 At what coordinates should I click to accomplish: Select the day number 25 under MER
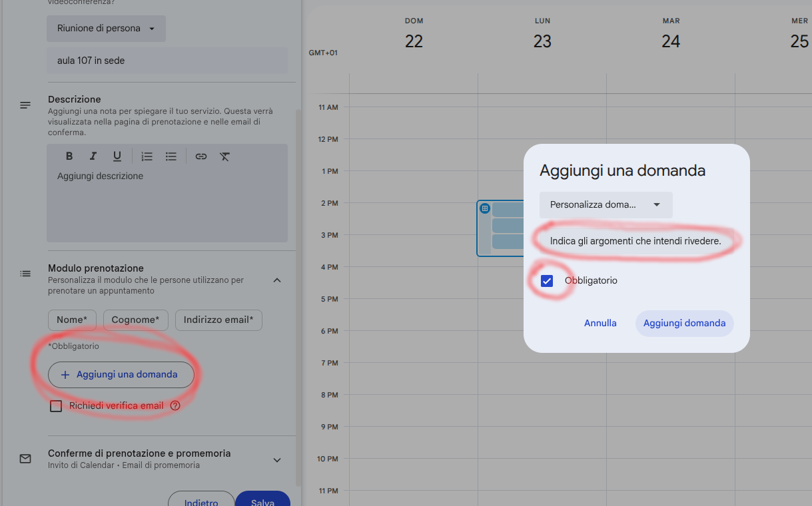click(799, 41)
